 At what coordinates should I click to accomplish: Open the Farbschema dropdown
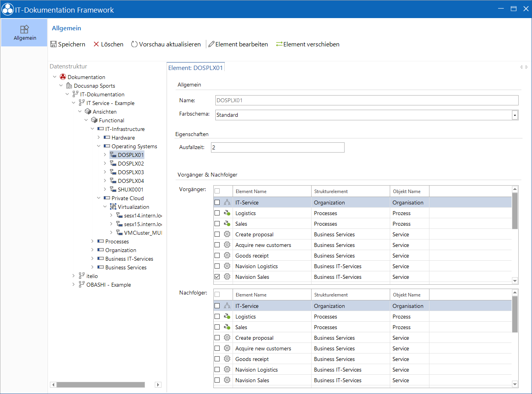tap(515, 115)
